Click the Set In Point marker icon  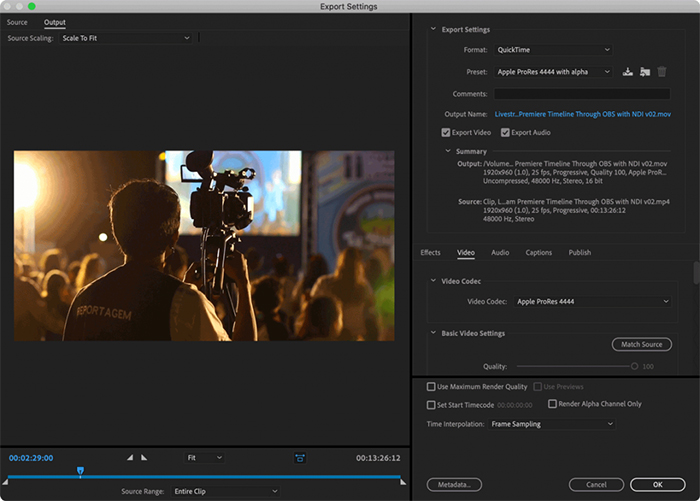129,458
